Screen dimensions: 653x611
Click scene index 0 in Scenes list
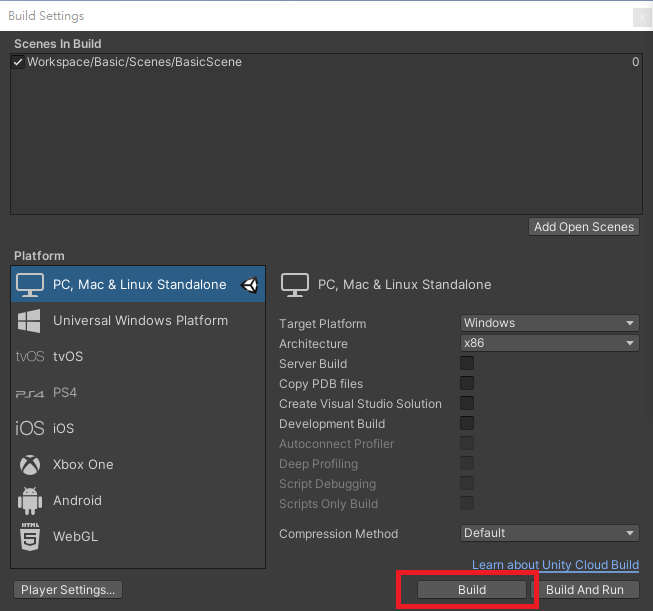click(x=636, y=62)
